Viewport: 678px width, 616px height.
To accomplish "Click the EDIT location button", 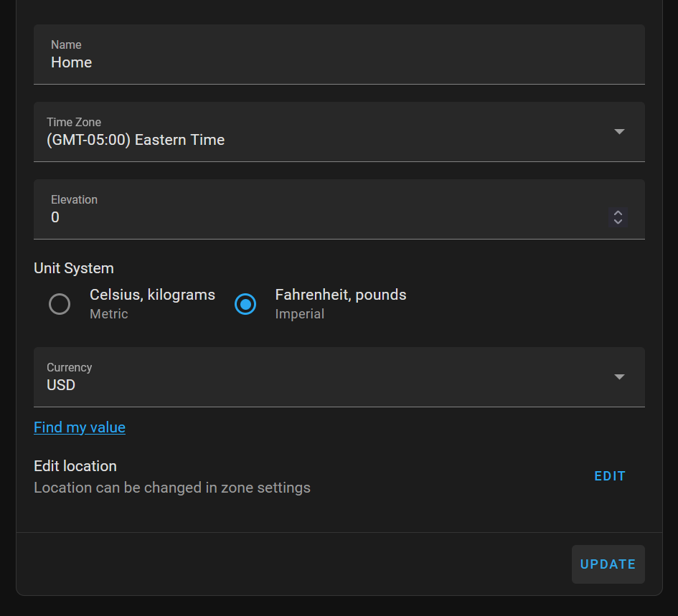I will (x=610, y=476).
